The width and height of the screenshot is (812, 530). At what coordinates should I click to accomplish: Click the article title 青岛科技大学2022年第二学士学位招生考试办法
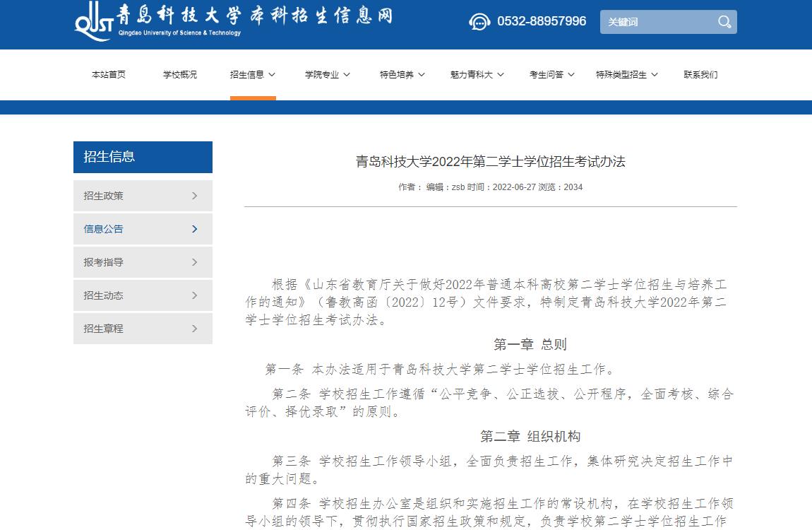pos(491,162)
